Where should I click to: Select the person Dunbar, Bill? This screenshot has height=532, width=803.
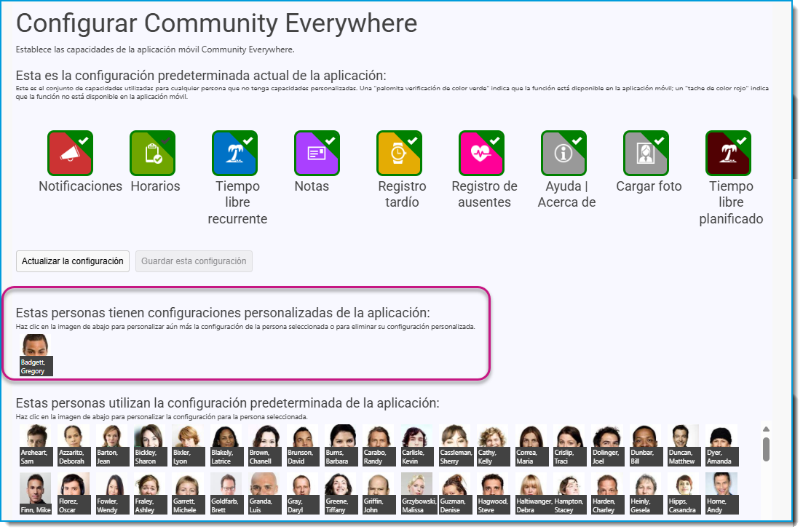646,445
